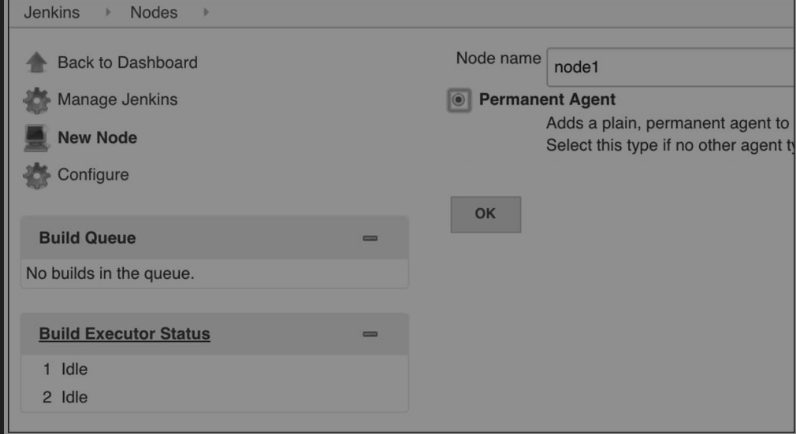This screenshot has height=434, width=796.
Task: Open the Build Executor Status link
Action: tap(124, 333)
